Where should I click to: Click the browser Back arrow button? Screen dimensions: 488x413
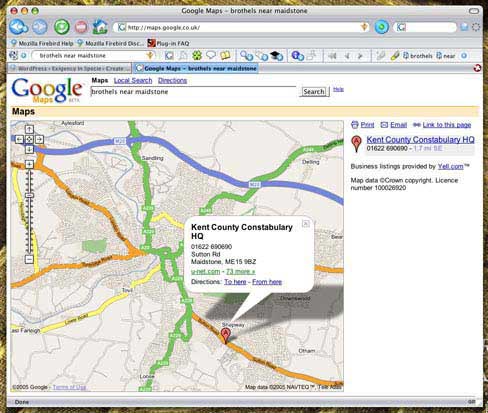(18, 27)
